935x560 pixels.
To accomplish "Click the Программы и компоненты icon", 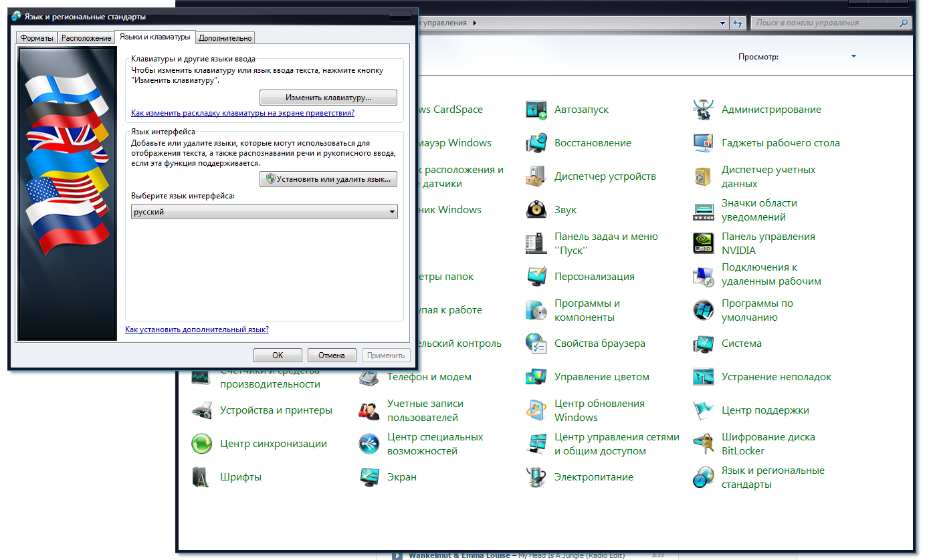I will pyautogui.click(x=536, y=310).
